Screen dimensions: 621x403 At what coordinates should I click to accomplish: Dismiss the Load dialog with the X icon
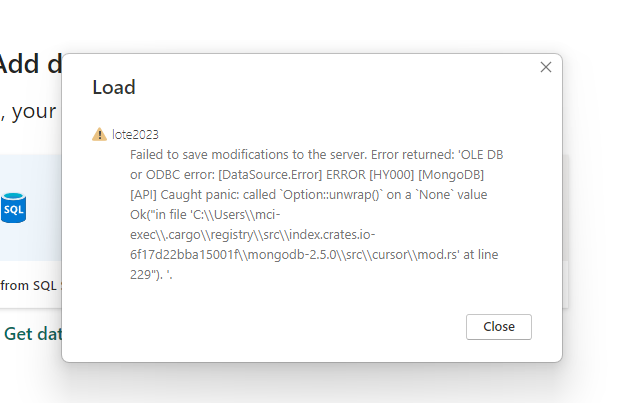pyautogui.click(x=546, y=67)
